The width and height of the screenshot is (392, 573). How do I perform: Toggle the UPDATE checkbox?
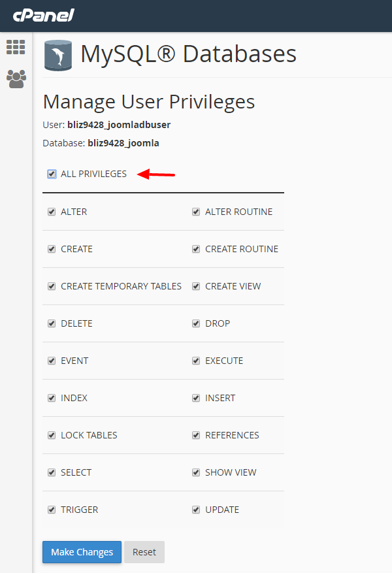(196, 510)
